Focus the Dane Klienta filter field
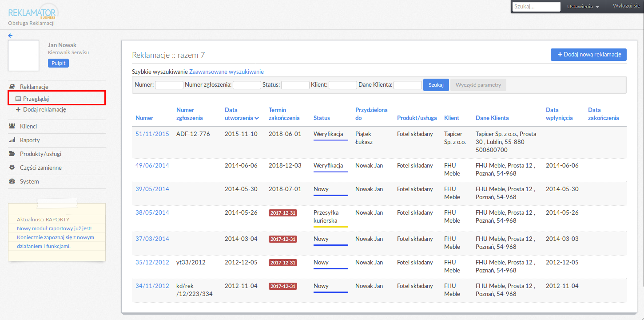Viewport: 644px width, 320px height. tap(408, 85)
